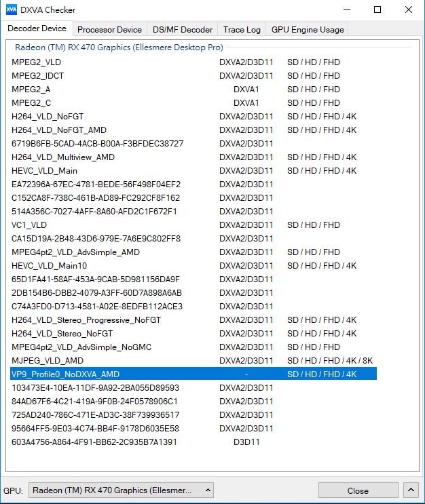Select the H264_VLD_Stereo_Progressive_NoFGT row
The width and height of the screenshot is (425, 504).
193,319
